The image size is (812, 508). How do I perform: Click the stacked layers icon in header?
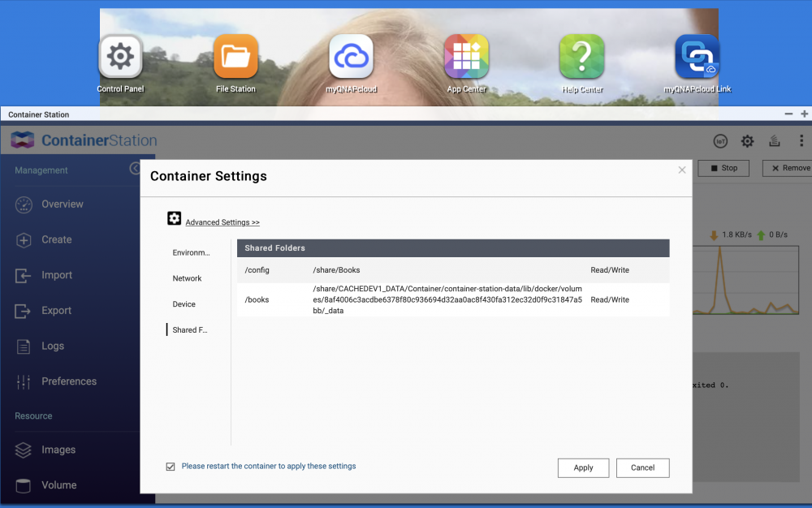(774, 140)
